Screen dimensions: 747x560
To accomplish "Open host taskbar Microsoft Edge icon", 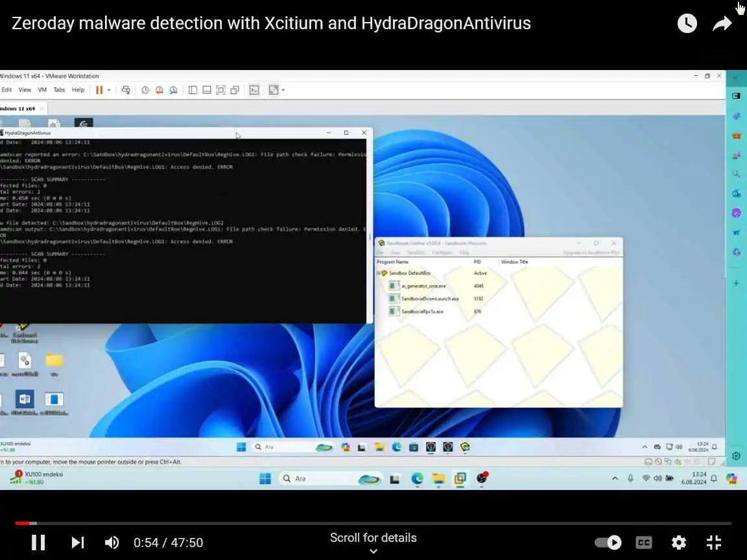I will (x=418, y=478).
